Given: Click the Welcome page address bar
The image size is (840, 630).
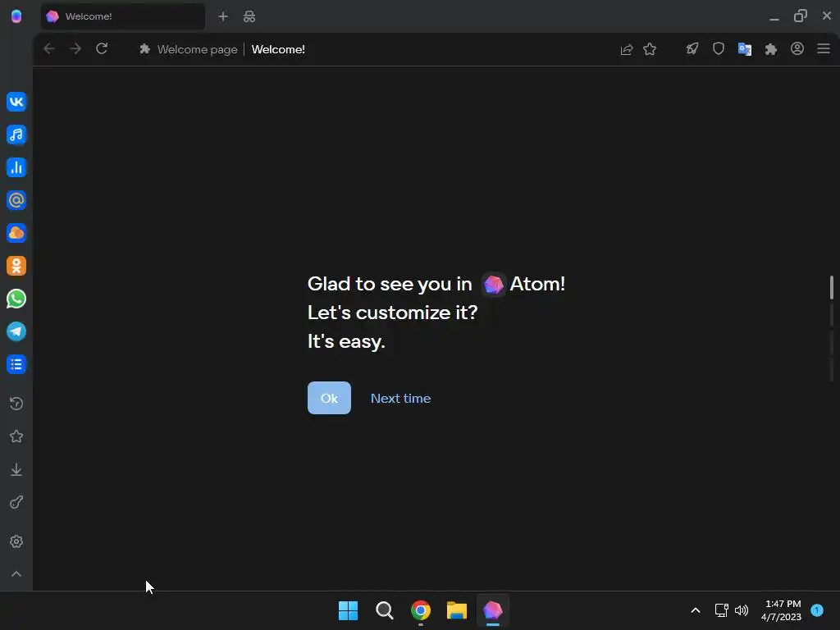Looking at the screenshot, I should coord(372,49).
